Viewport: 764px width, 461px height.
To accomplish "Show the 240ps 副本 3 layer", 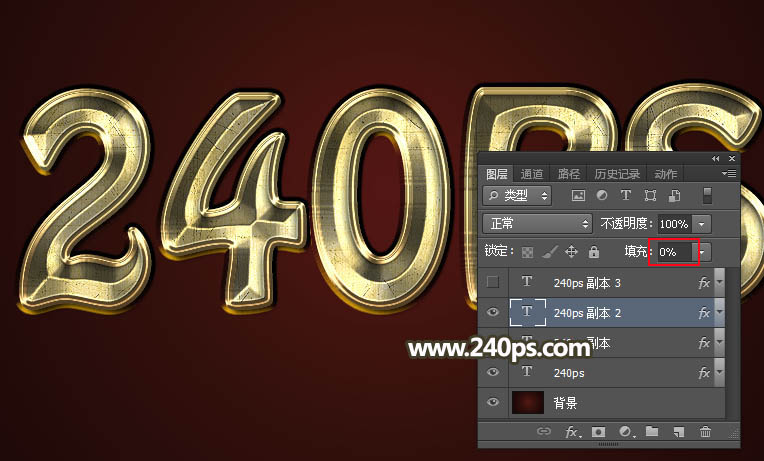I will pos(493,282).
